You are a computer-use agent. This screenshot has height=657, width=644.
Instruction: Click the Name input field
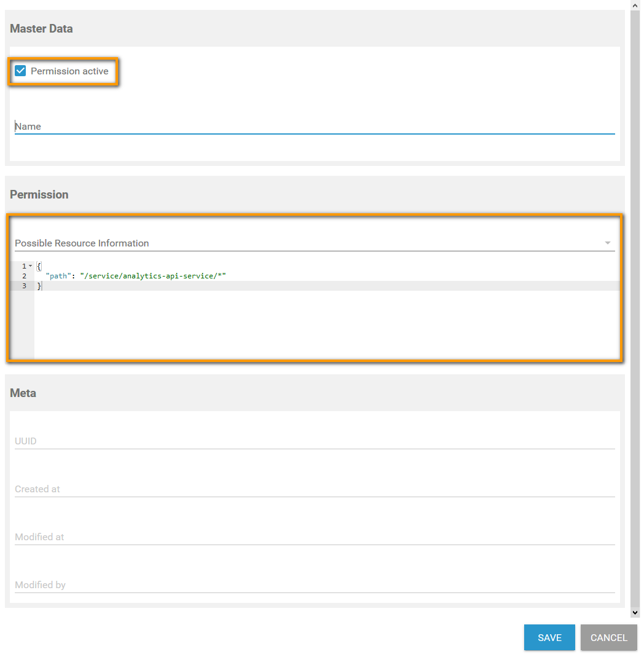click(314, 127)
